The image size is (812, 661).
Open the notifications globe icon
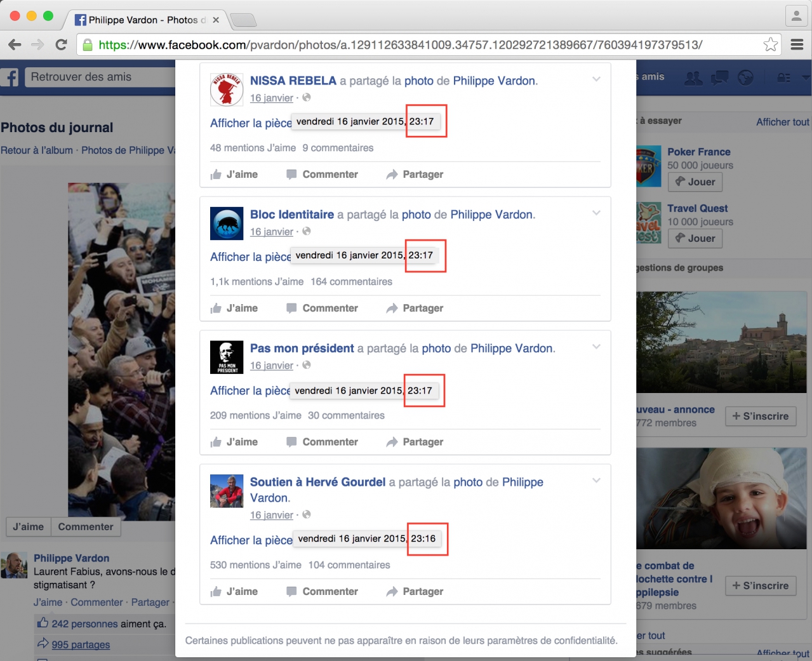tap(745, 77)
